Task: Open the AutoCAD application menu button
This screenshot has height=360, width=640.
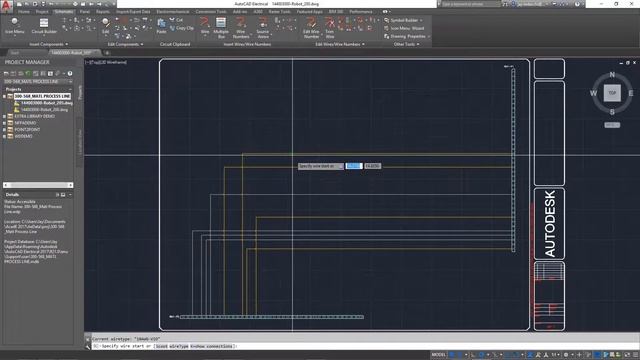Action: pos(6,7)
